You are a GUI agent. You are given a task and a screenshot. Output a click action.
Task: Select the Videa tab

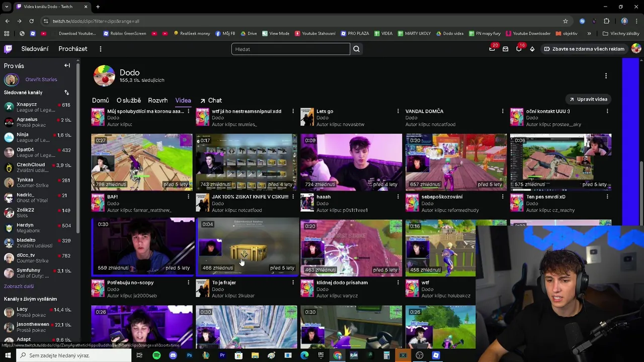(x=183, y=101)
